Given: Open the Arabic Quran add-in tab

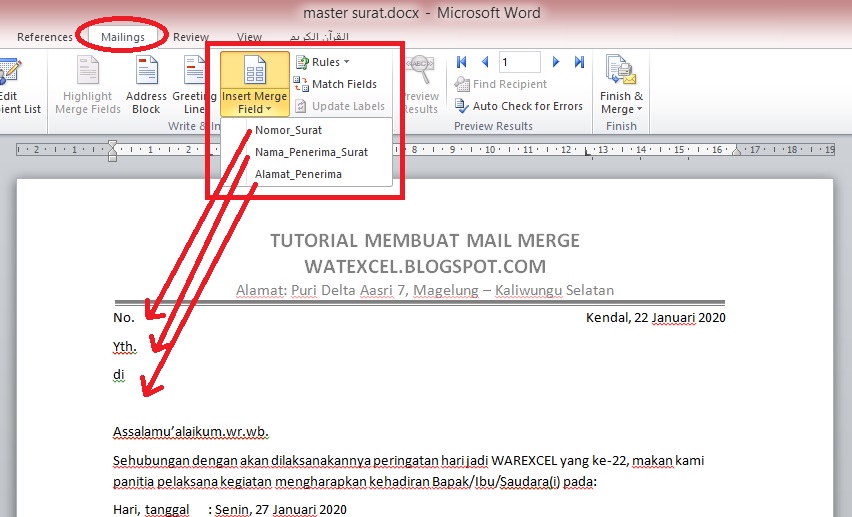Looking at the screenshot, I should click(319, 37).
